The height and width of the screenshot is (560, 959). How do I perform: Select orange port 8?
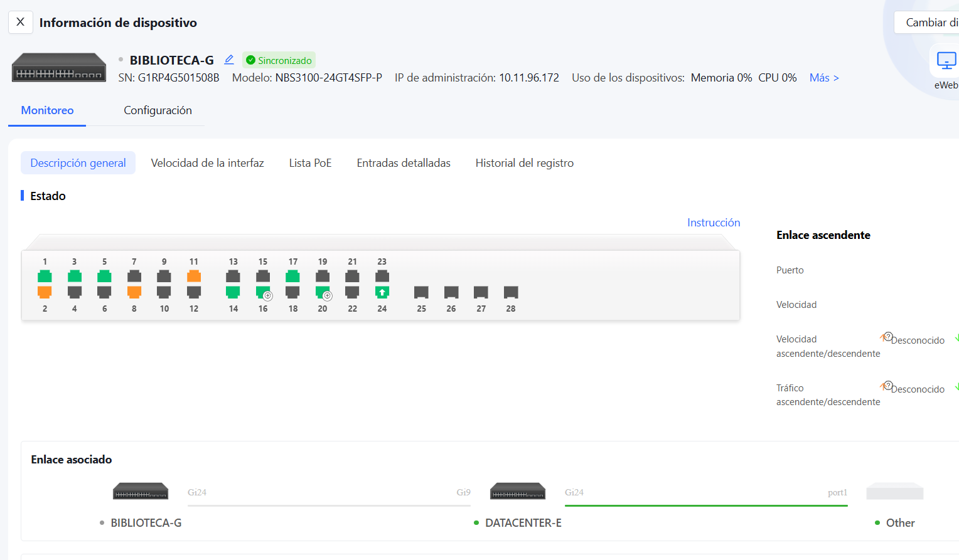(134, 292)
